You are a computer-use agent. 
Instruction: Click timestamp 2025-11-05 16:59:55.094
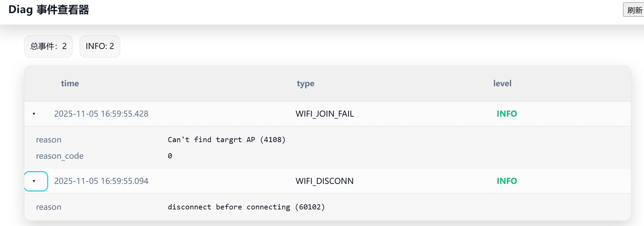(x=101, y=181)
